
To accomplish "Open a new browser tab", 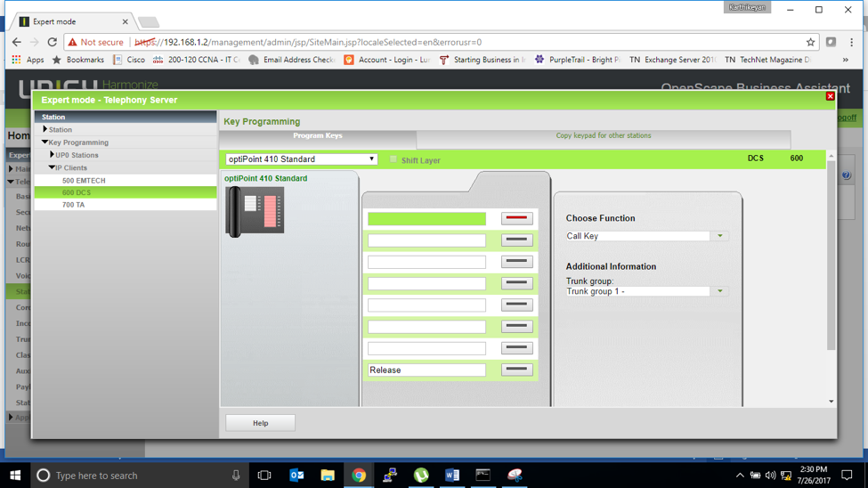I will coord(149,22).
